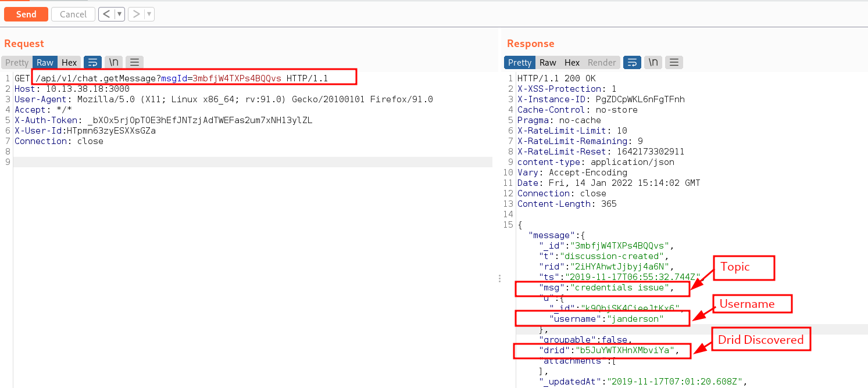Viewport: 868px width, 388px height.
Task: Toggle word wrap icon in Response panel
Action: pos(633,62)
